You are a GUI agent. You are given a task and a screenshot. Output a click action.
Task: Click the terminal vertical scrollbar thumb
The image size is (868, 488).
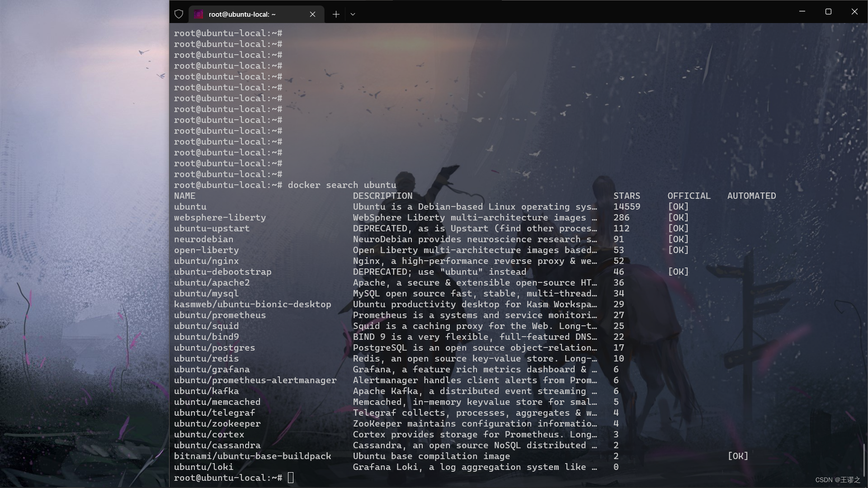coord(864,460)
